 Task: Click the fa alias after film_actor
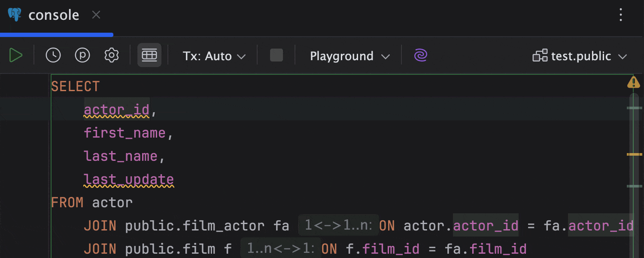click(281, 226)
